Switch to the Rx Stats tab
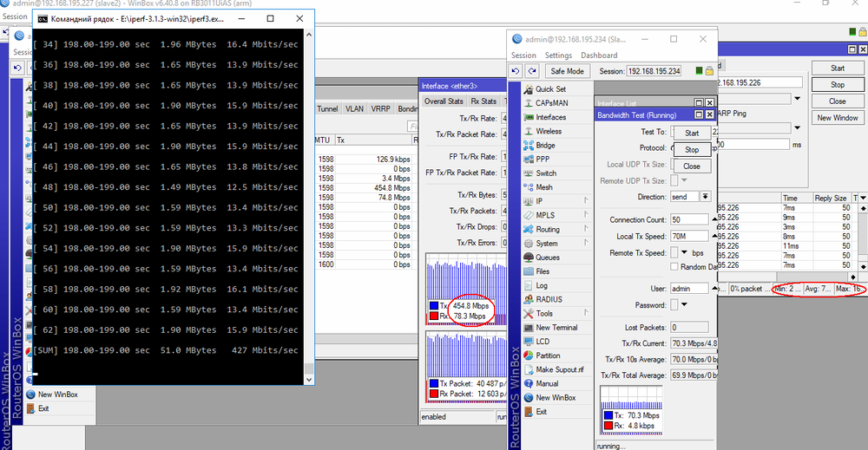 click(x=483, y=101)
